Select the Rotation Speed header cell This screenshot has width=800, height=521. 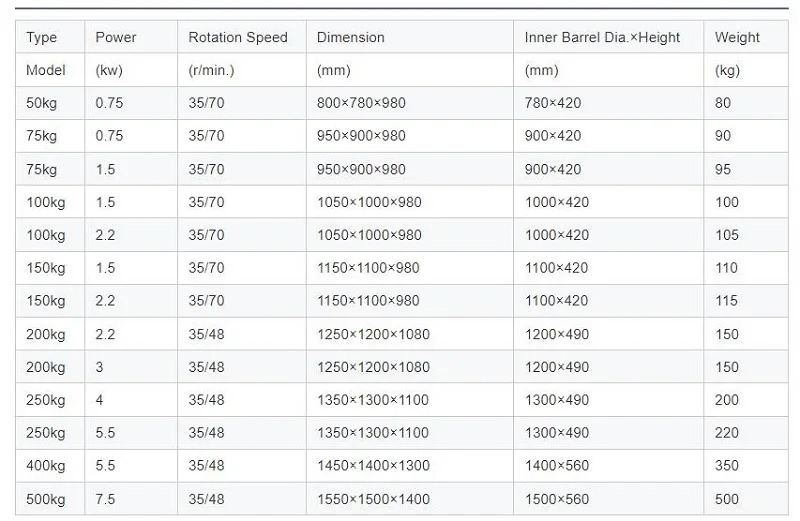[x=238, y=38]
